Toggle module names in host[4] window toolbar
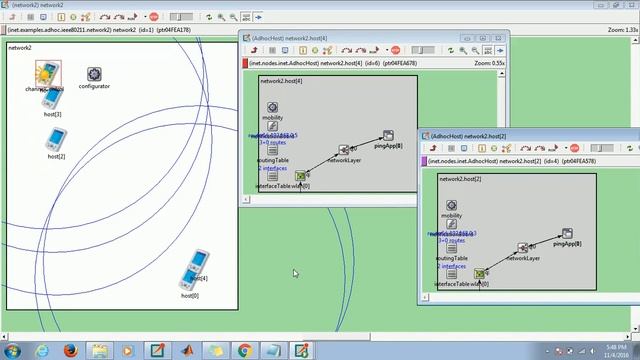 488,50
